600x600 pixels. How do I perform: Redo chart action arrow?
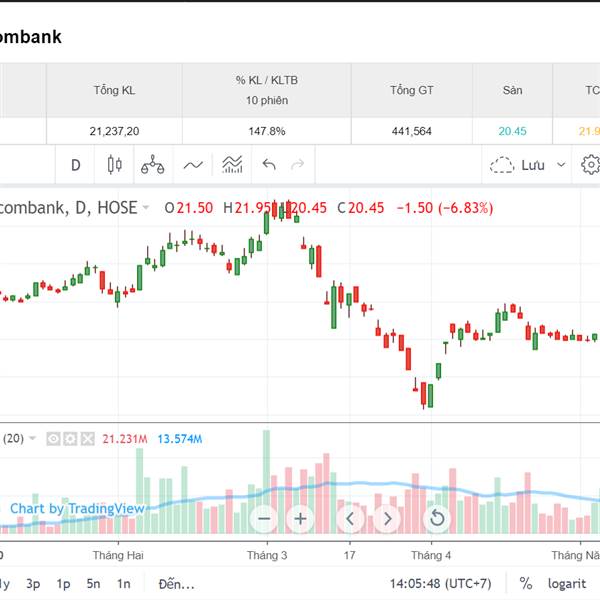click(x=297, y=165)
